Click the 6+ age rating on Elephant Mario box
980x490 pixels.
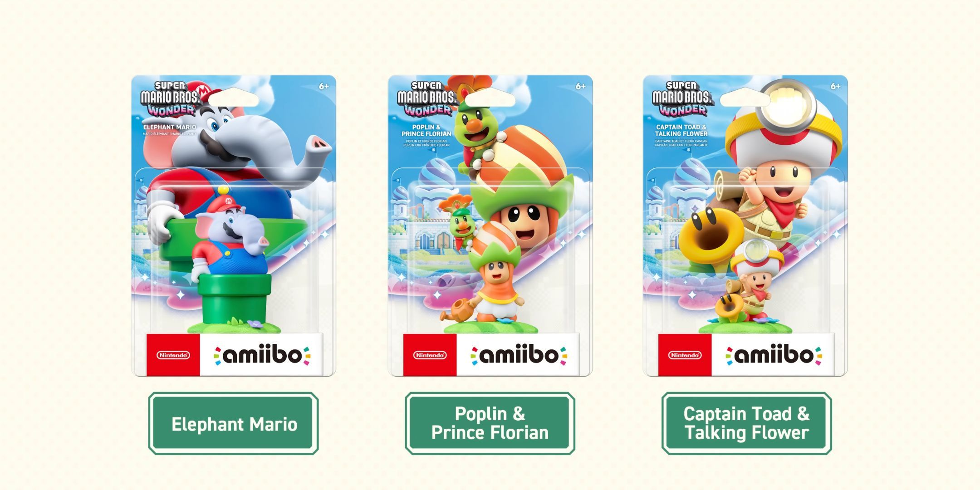[323, 86]
